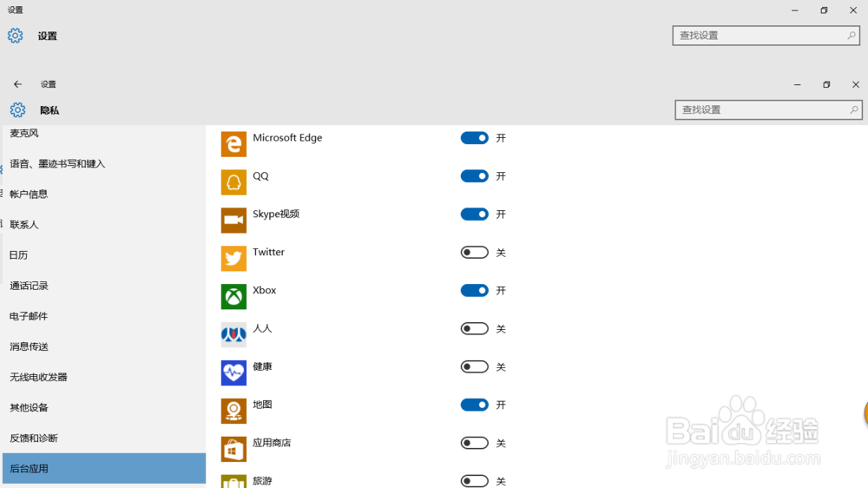Switch off the Xbox background toggle
The image size is (868, 488).
tap(475, 290)
